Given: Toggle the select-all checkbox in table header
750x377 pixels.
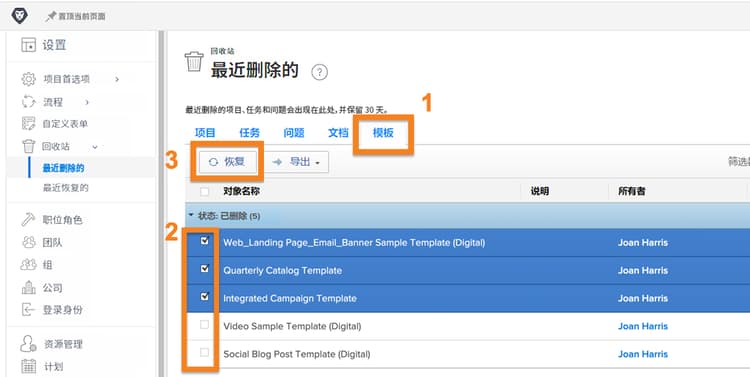Looking at the screenshot, I should (204, 191).
